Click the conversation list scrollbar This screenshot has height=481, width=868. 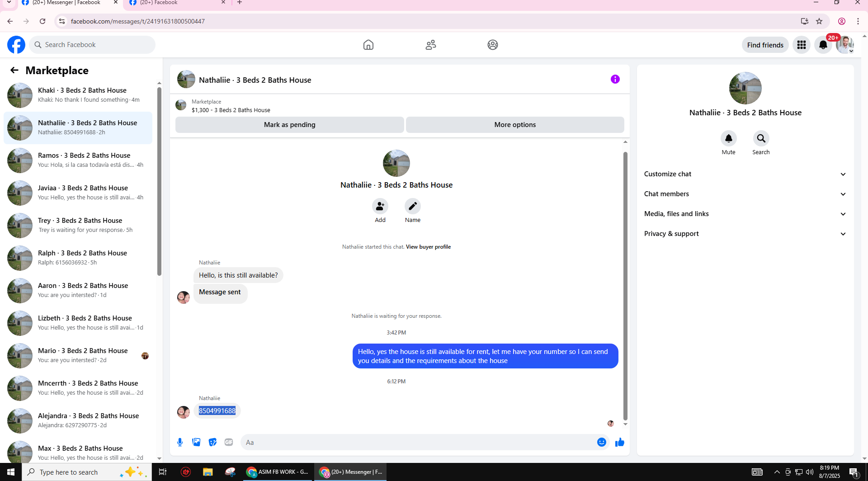tap(159, 181)
